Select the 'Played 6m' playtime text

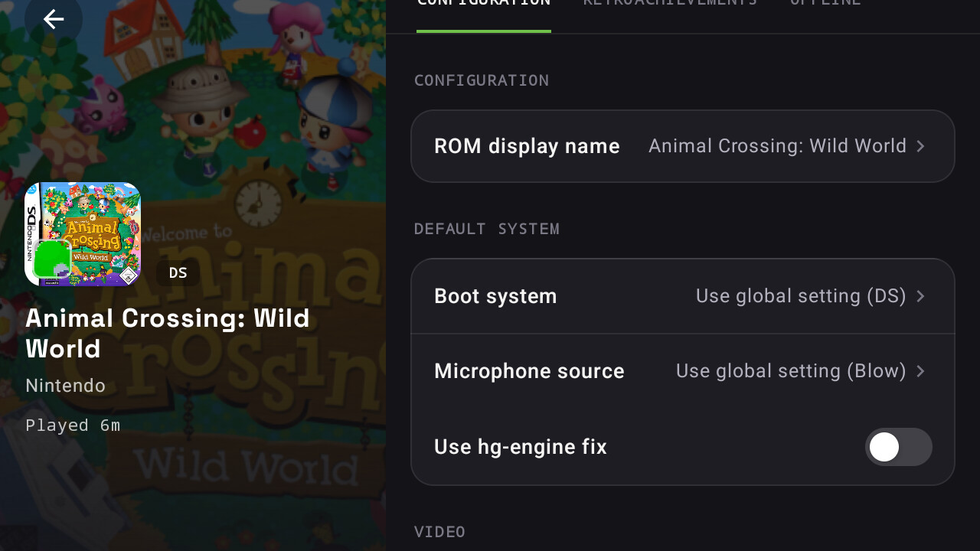click(73, 425)
